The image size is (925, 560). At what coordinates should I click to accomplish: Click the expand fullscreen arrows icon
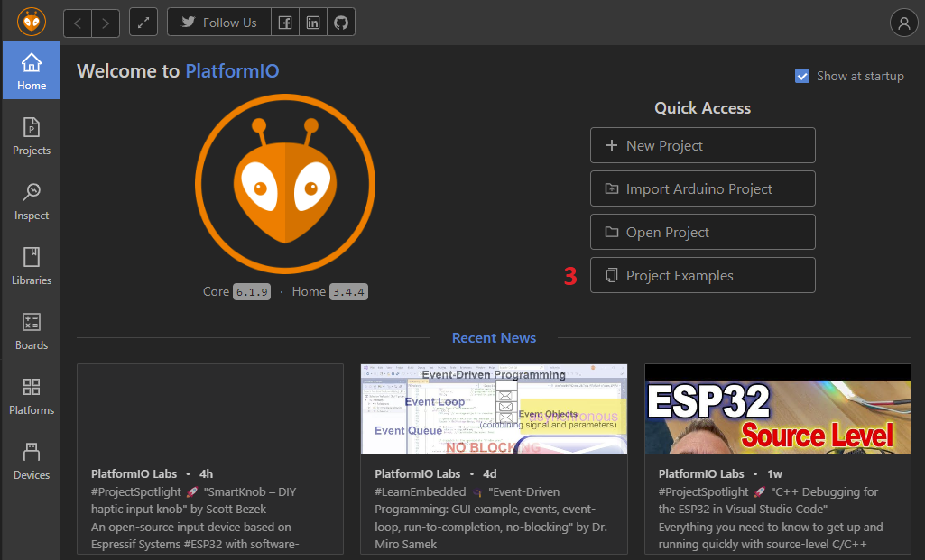pos(143,23)
